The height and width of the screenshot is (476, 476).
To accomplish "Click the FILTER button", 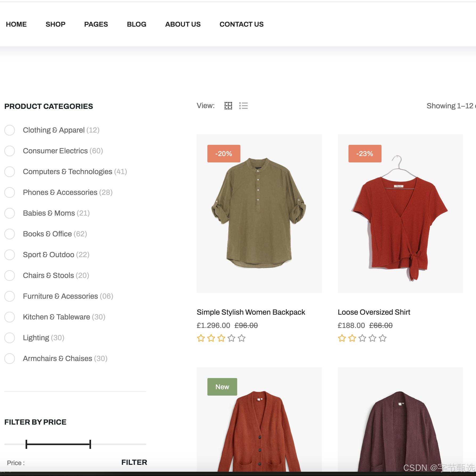I will point(134,462).
